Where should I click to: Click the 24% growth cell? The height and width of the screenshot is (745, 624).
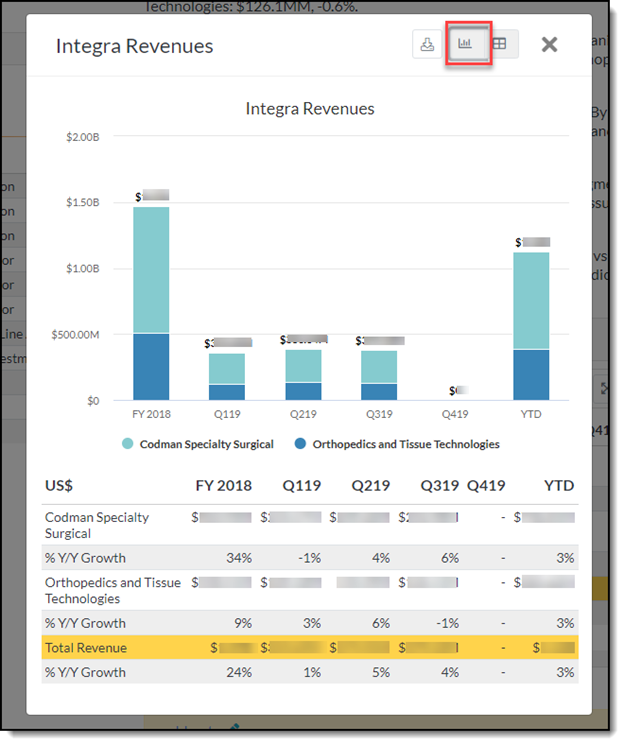click(239, 673)
